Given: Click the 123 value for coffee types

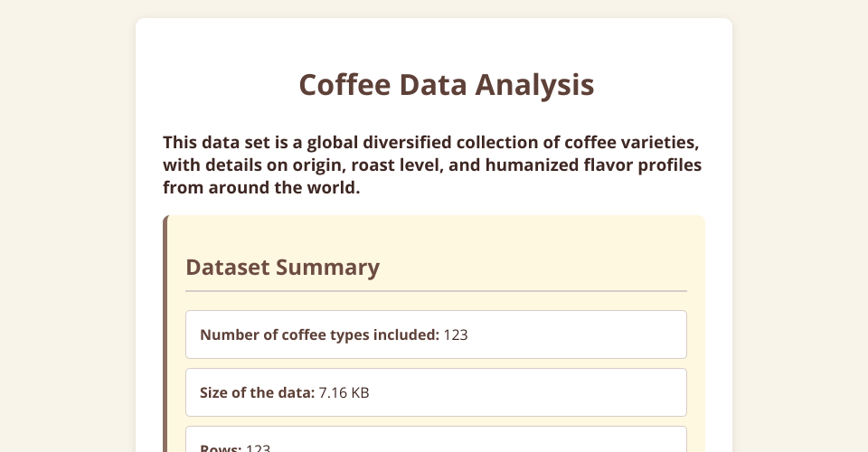Looking at the screenshot, I should tap(456, 335).
